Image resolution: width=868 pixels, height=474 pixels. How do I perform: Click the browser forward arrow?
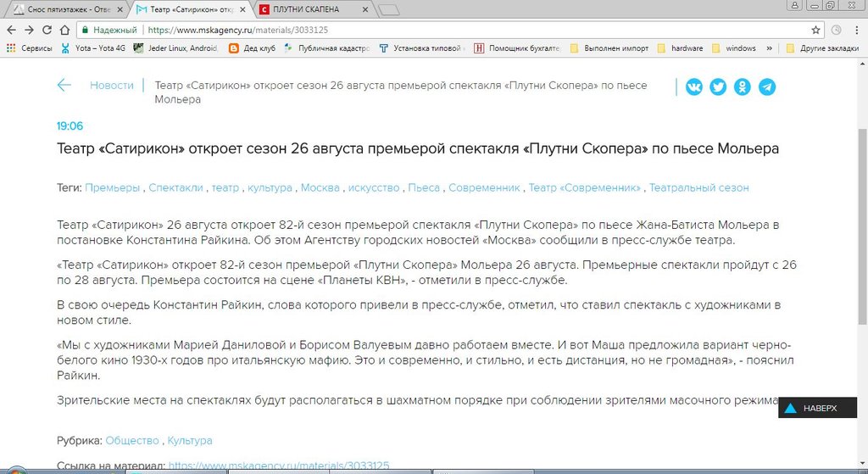point(29,30)
